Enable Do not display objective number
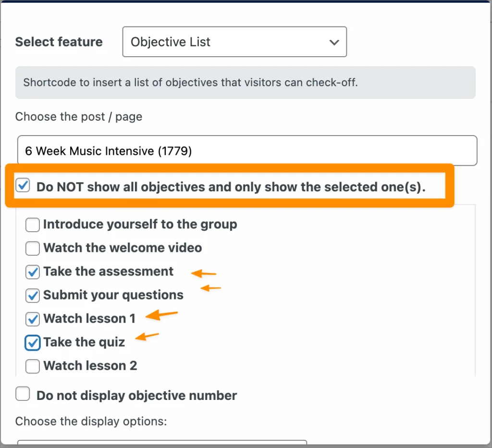The image size is (492, 448). coord(23,393)
